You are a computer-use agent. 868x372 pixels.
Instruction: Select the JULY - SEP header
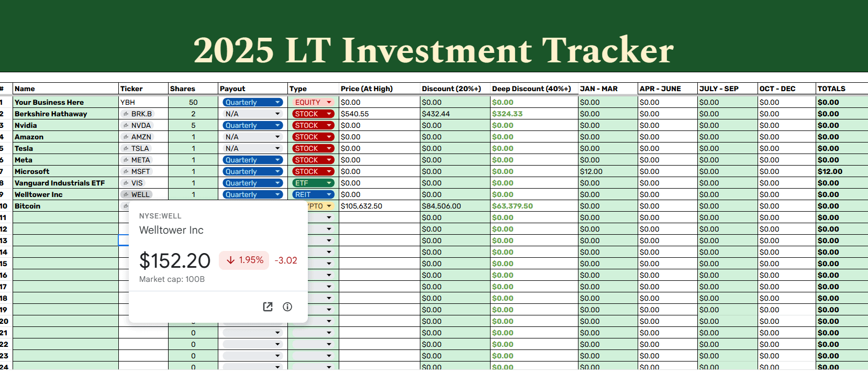click(728, 89)
